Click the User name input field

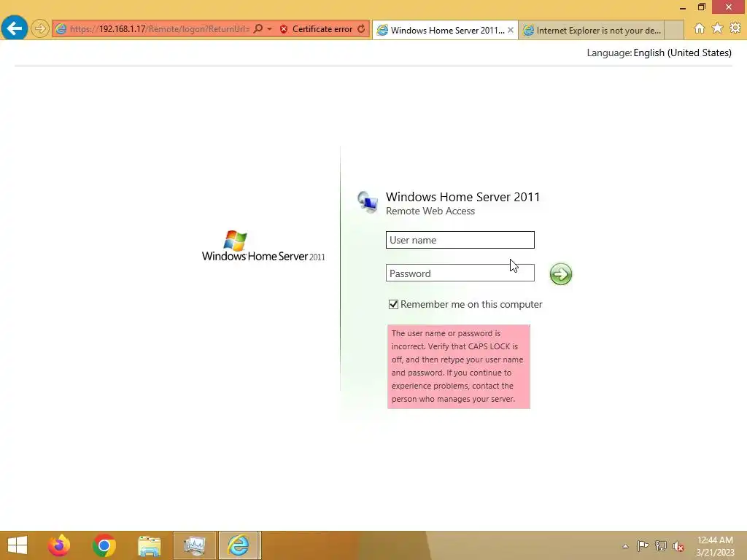[x=460, y=240]
